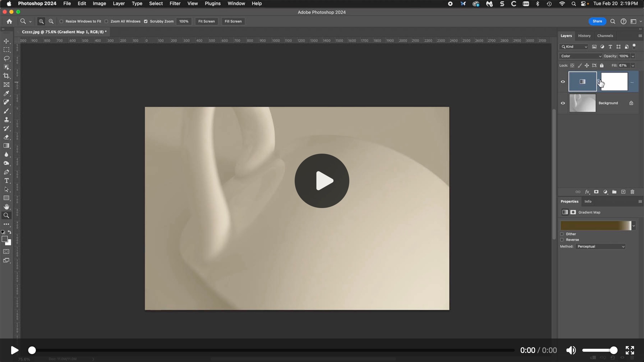Open the gradient picker dropdown arrow
The height and width of the screenshot is (362, 644).
pyautogui.click(x=634, y=226)
